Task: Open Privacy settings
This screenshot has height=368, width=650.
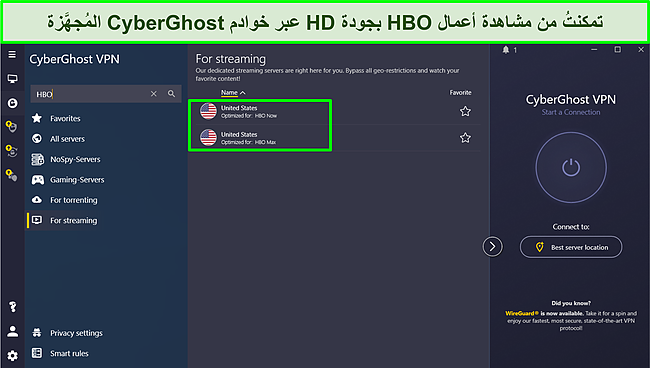Action: (76, 333)
